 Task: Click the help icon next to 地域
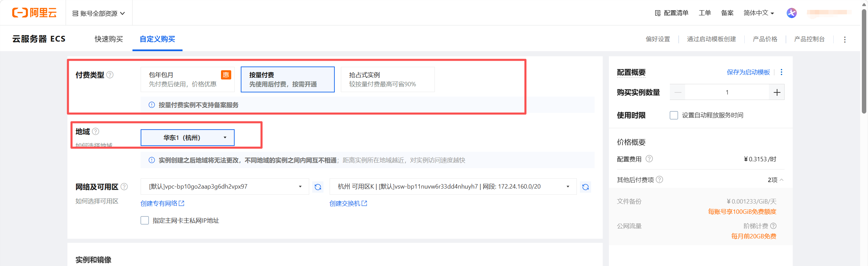coord(96,131)
